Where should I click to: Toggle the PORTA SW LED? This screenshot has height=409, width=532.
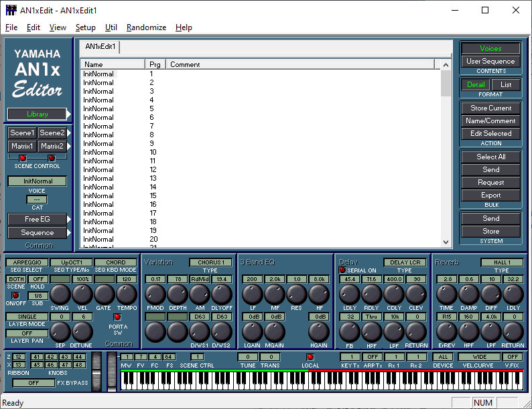pyautogui.click(x=117, y=317)
